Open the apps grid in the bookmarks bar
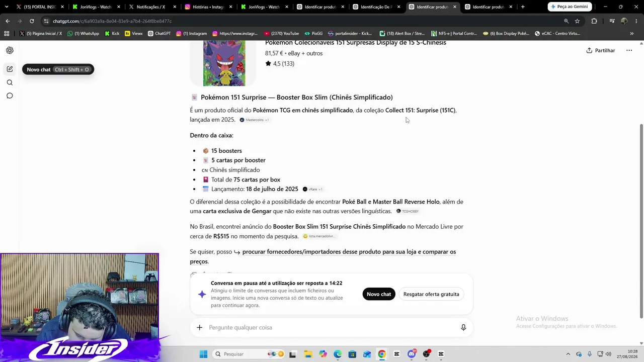 7,34
